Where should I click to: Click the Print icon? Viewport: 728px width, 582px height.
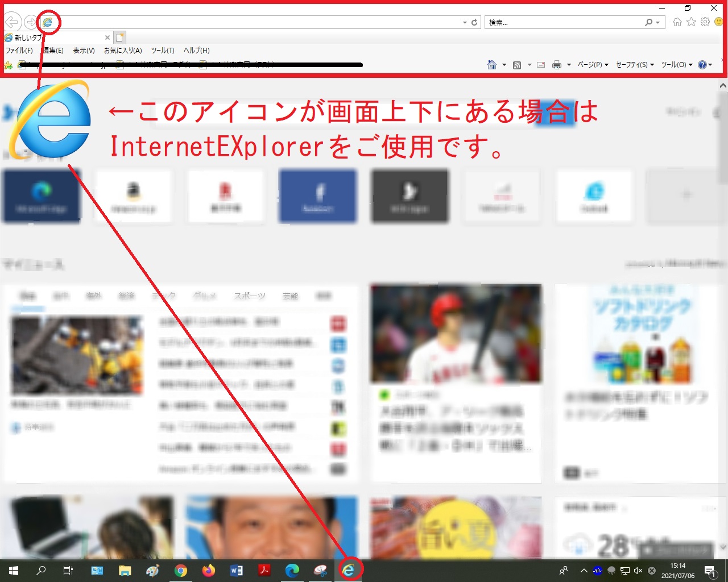tap(557, 65)
